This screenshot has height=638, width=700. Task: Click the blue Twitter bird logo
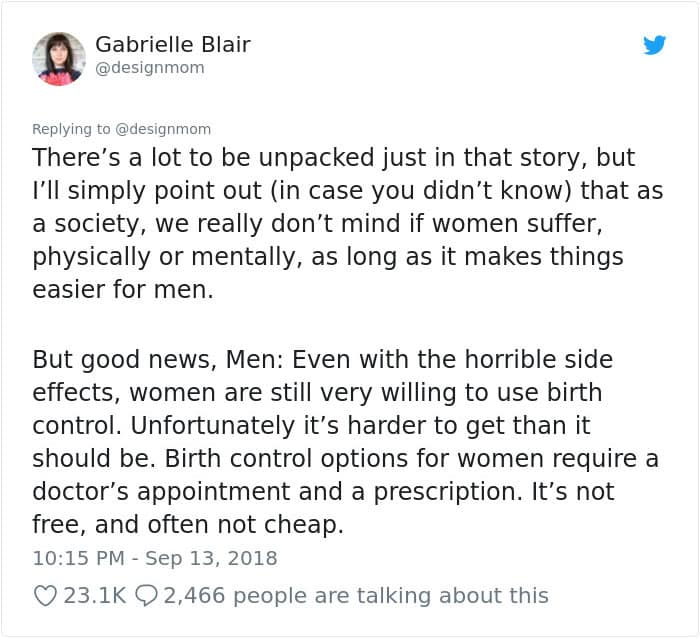click(654, 45)
